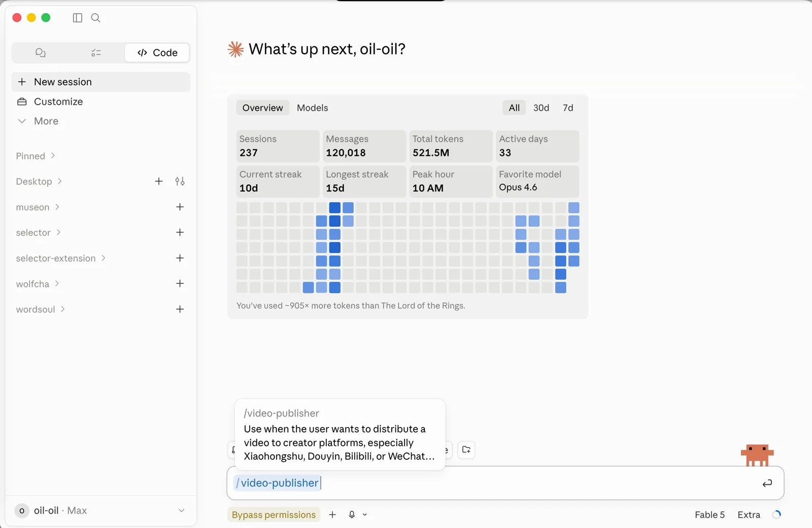The height and width of the screenshot is (528, 812).
Task: Add a session to selector project
Action: point(180,233)
